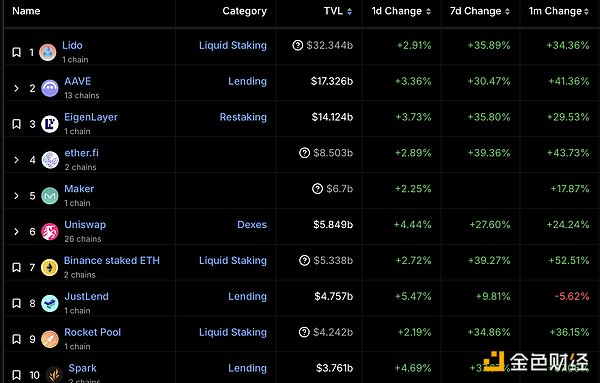This screenshot has width=600, height=383.
Task: Click the Uniswap unicorn logo
Action: tap(50, 231)
